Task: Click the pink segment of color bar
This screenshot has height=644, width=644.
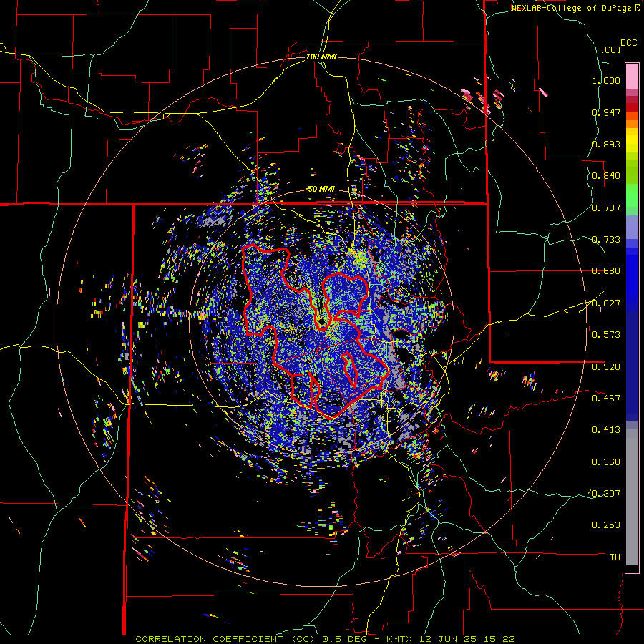Action: (632, 76)
